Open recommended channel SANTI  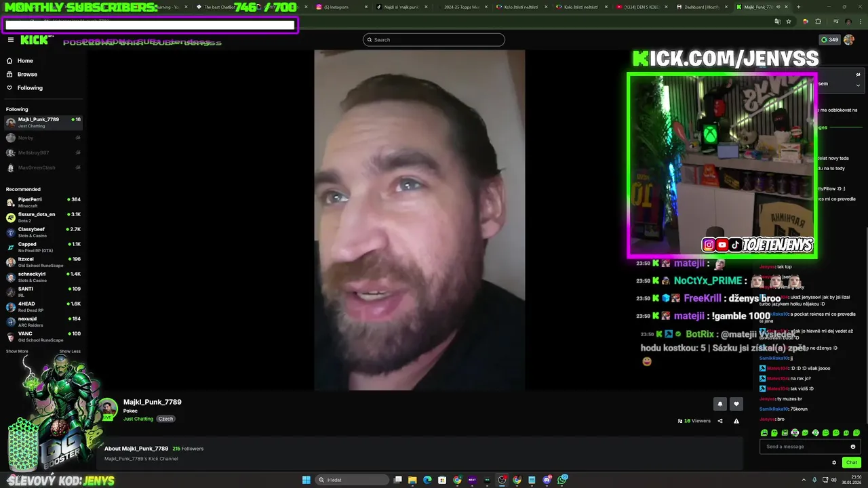pyautogui.click(x=43, y=291)
